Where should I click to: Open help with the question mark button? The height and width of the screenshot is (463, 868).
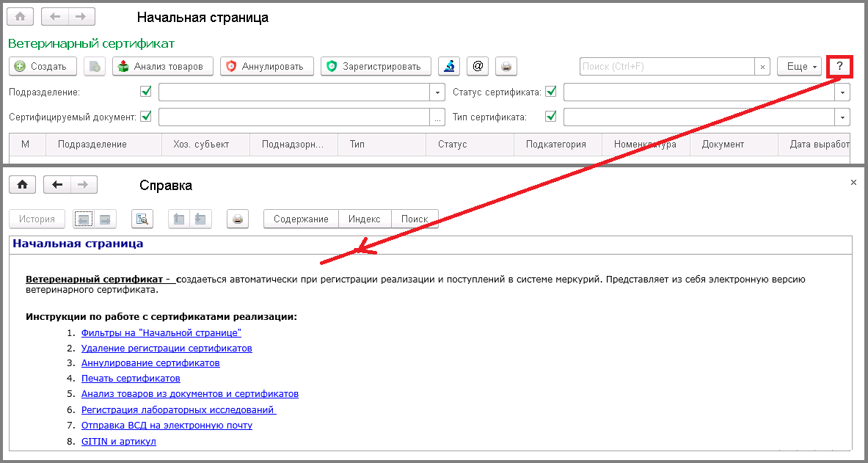[840, 67]
